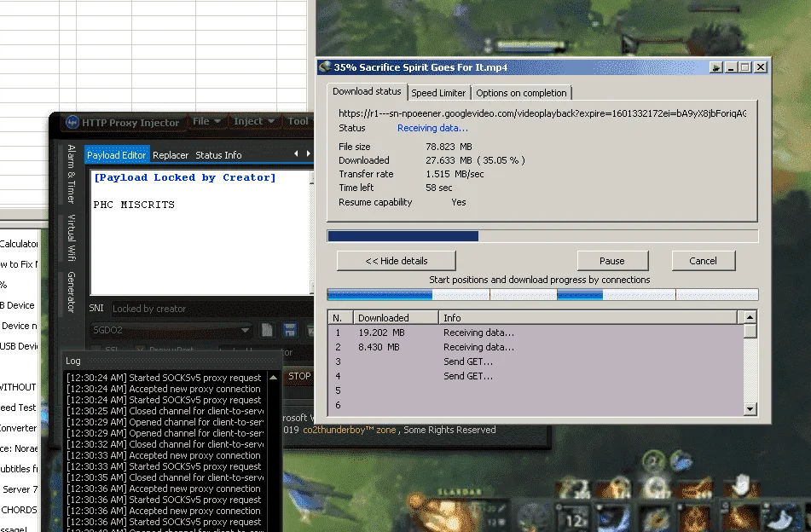This screenshot has width=811, height=532.
Task: Select connection row 1 with 19.202 MB
Action: 536,332
